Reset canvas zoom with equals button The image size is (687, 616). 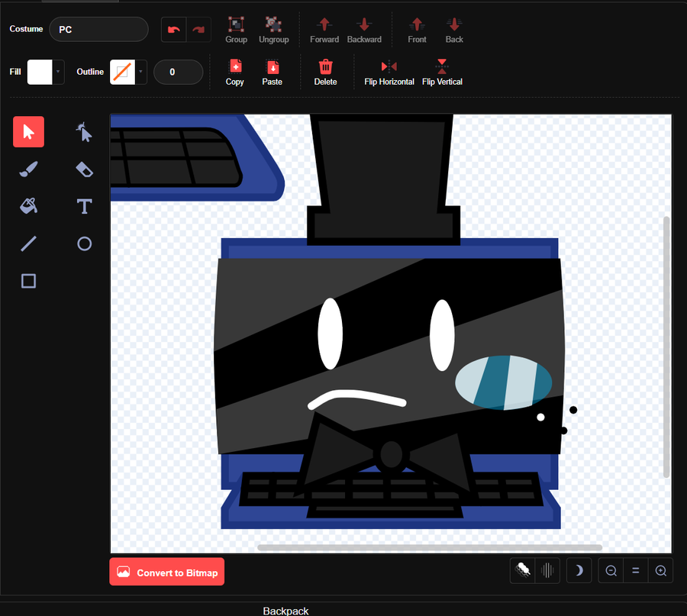[x=635, y=570]
